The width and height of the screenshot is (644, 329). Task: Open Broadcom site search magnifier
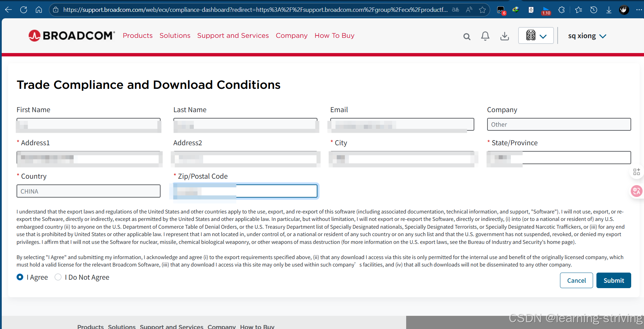coord(467,36)
